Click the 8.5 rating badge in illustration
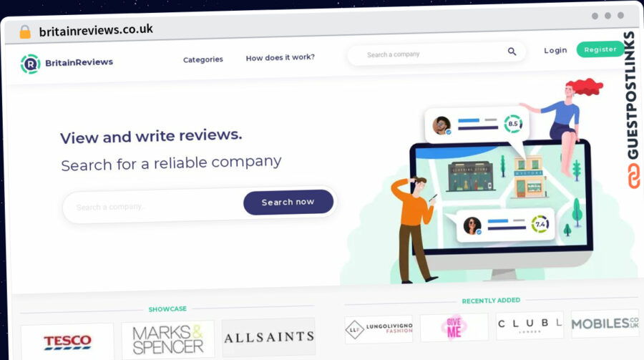Viewport: 644px width, 360px height. pyautogui.click(x=513, y=124)
